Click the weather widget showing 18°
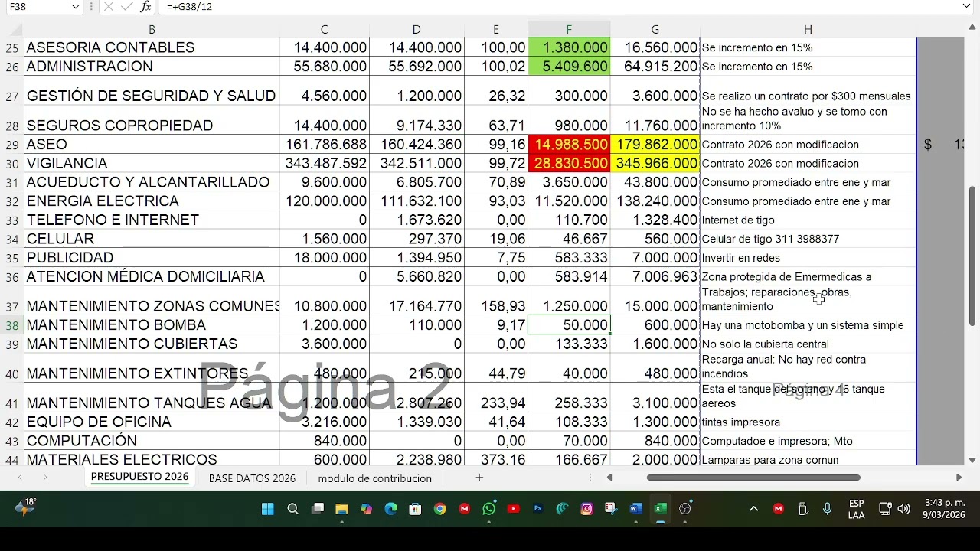The height and width of the screenshot is (551, 980). [25, 507]
